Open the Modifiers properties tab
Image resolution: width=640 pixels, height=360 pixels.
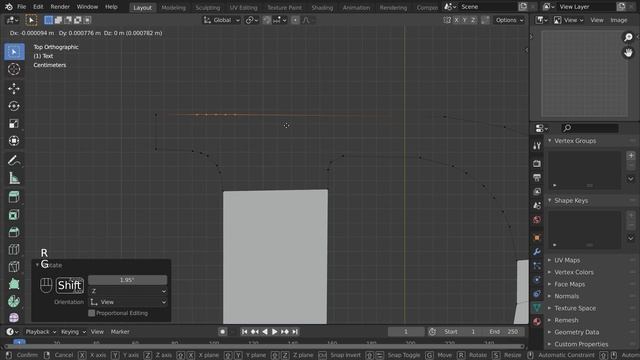pyautogui.click(x=537, y=251)
